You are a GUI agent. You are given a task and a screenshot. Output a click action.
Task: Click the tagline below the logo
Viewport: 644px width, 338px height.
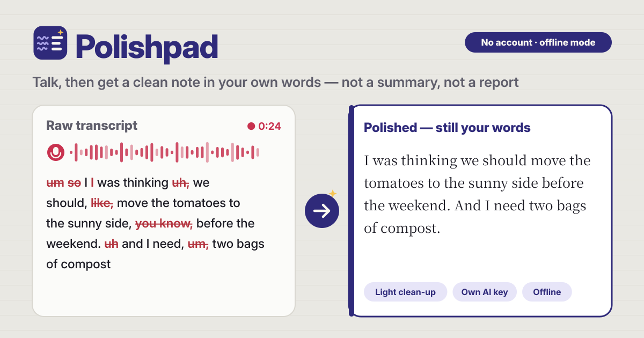[x=275, y=82]
